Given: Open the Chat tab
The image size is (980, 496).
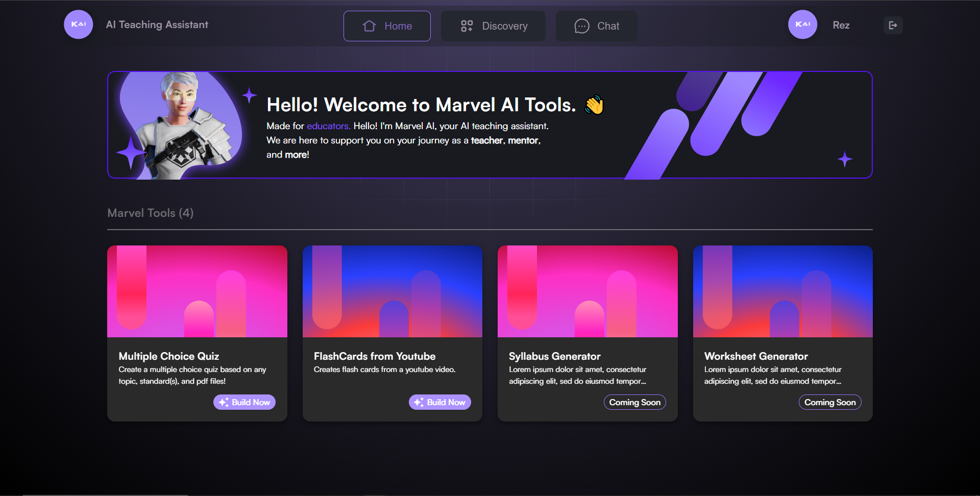Looking at the screenshot, I should (x=596, y=26).
